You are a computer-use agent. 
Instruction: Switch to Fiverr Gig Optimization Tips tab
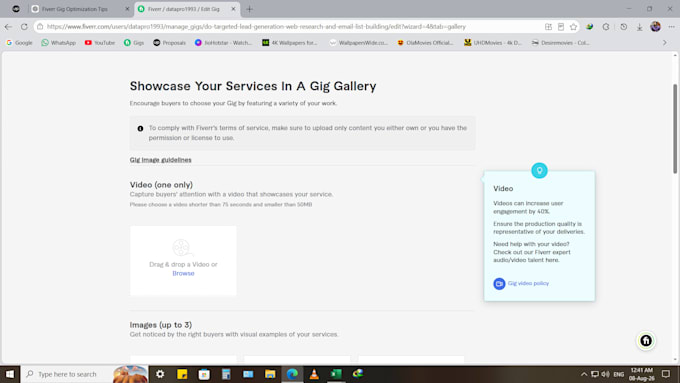pos(81,9)
